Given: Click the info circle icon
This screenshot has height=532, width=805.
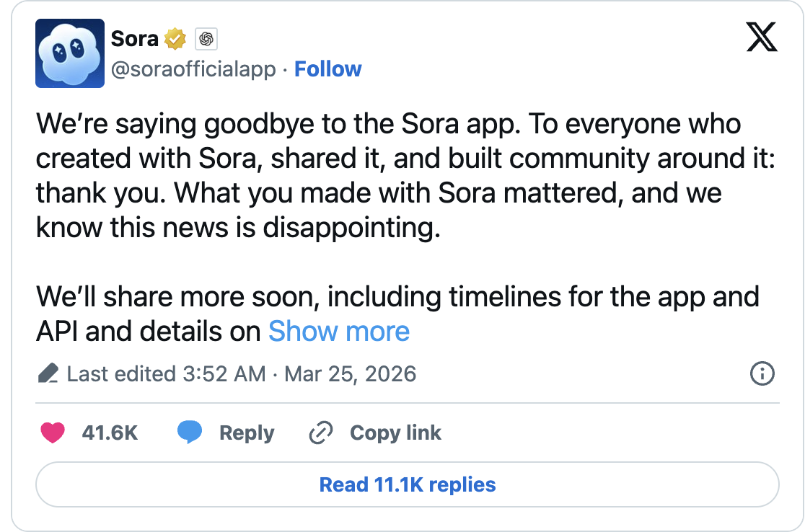Looking at the screenshot, I should click(x=762, y=374).
